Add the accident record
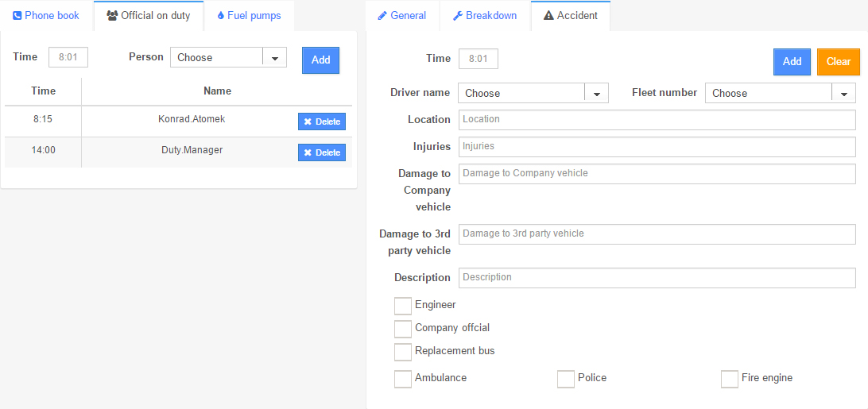Viewport: 868px width, 409px height. [792, 62]
